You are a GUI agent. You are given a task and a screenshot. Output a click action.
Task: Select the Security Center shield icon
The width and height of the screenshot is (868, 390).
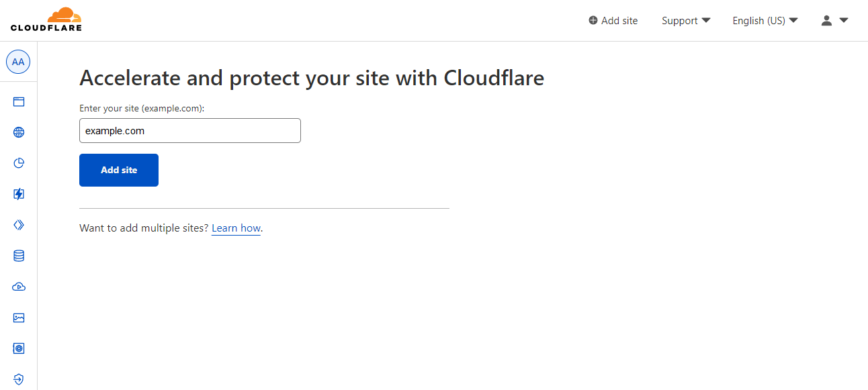coord(18,379)
